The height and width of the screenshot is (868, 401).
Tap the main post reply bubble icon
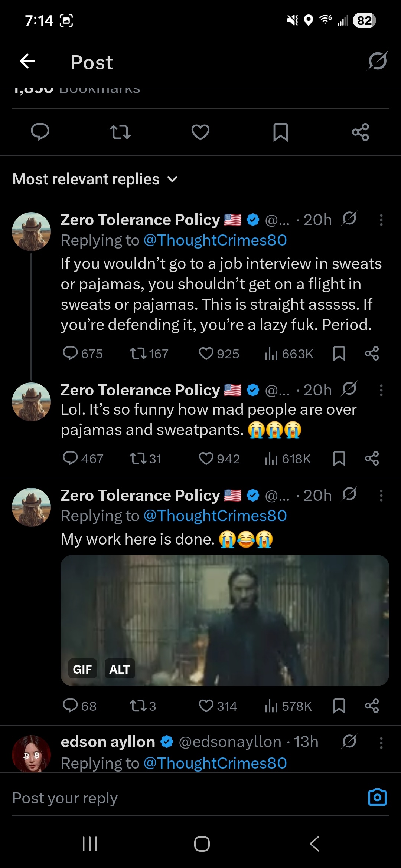(x=40, y=132)
